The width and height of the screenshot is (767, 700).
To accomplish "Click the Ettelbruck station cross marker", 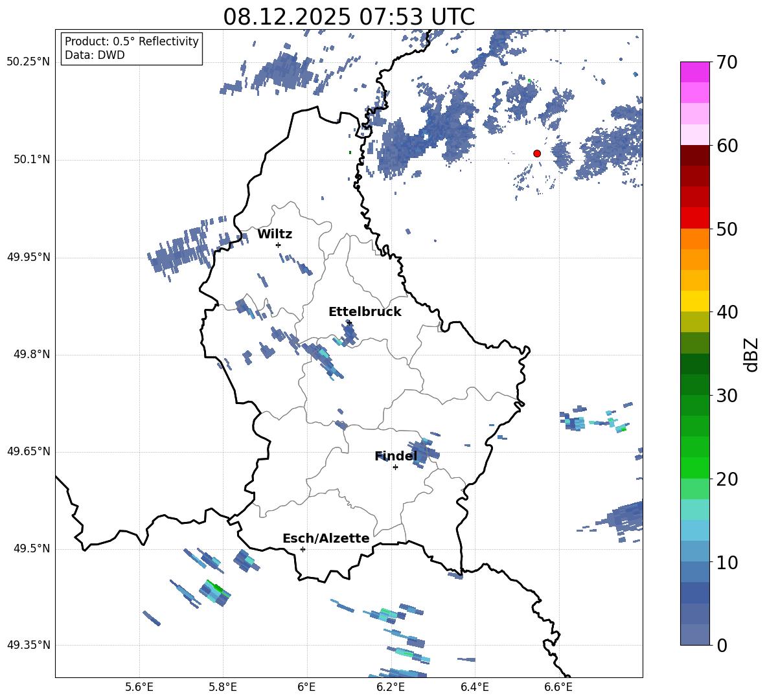I will pyautogui.click(x=349, y=322).
